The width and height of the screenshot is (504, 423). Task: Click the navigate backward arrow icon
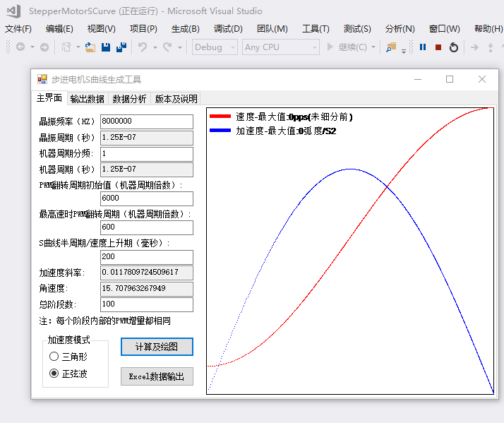(x=20, y=47)
